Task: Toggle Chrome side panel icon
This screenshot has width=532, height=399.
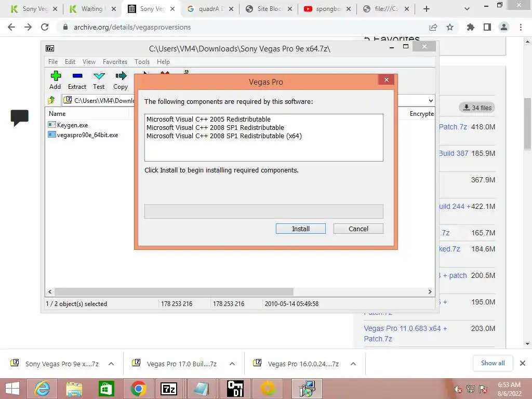Action: [x=487, y=27]
